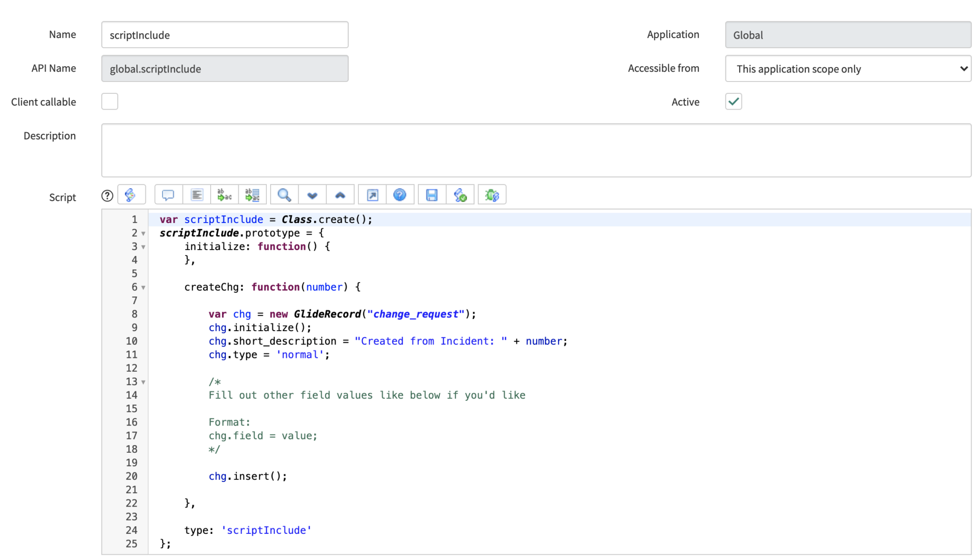This screenshot has width=976, height=560.
Task: Start a search within the script
Action: tap(284, 194)
